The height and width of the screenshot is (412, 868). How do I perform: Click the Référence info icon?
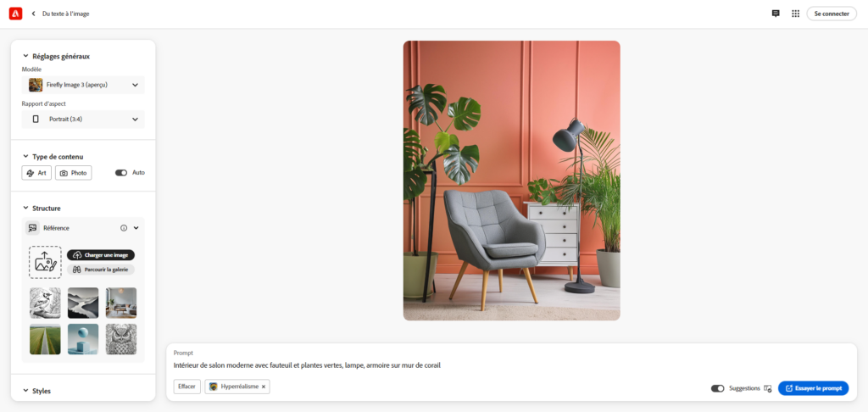click(x=124, y=227)
